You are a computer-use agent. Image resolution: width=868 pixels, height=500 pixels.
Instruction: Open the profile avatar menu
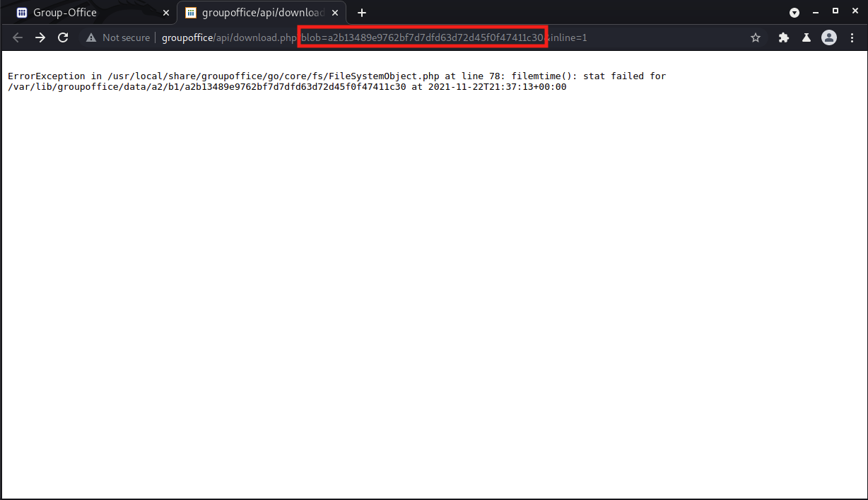coord(829,37)
